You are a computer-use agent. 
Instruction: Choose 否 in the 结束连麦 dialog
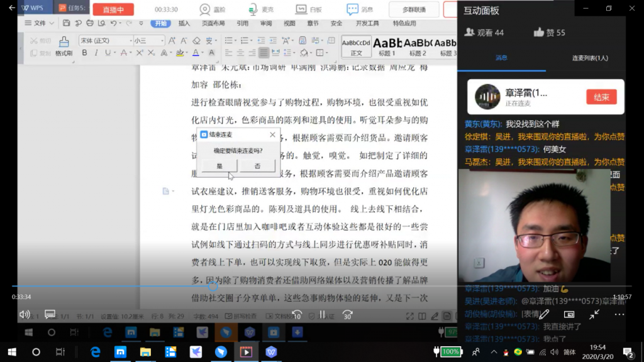257,166
